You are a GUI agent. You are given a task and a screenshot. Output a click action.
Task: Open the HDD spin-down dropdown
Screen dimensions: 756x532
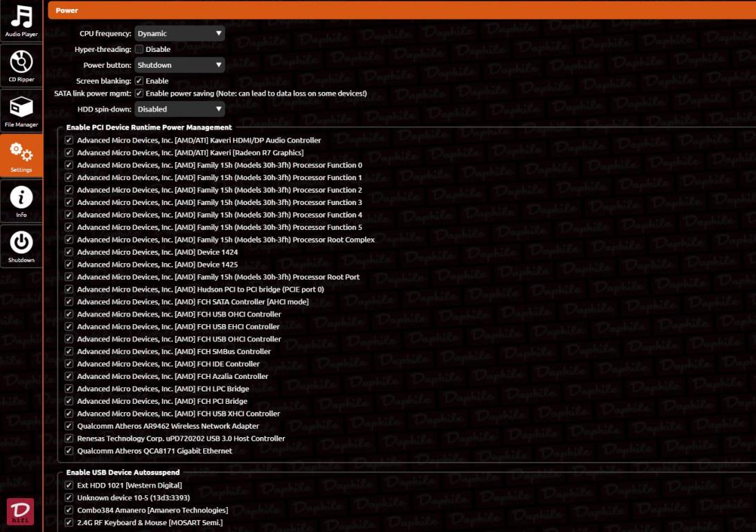(x=179, y=109)
